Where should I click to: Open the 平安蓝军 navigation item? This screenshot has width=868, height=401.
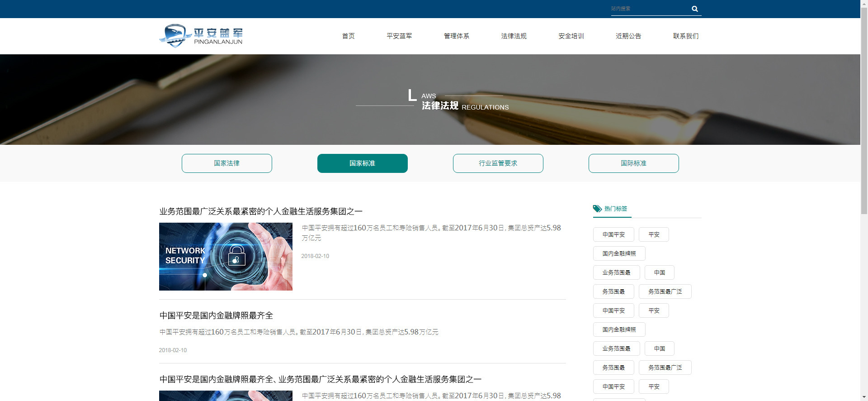point(399,36)
